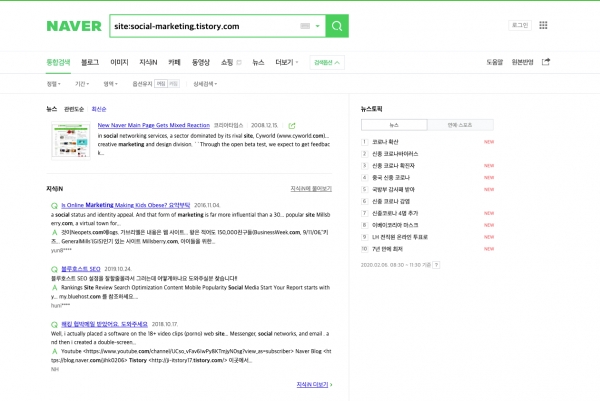Sort news by 최신순

99,109
